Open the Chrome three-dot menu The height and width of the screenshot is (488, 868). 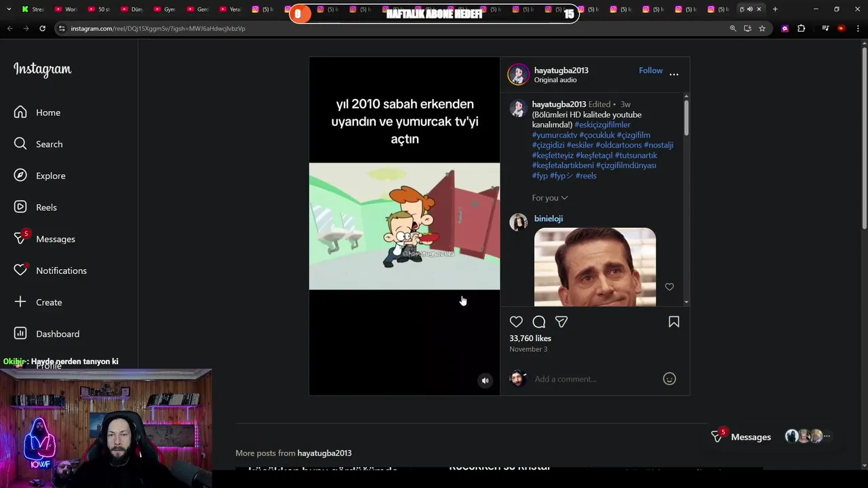click(x=859, y=28)
